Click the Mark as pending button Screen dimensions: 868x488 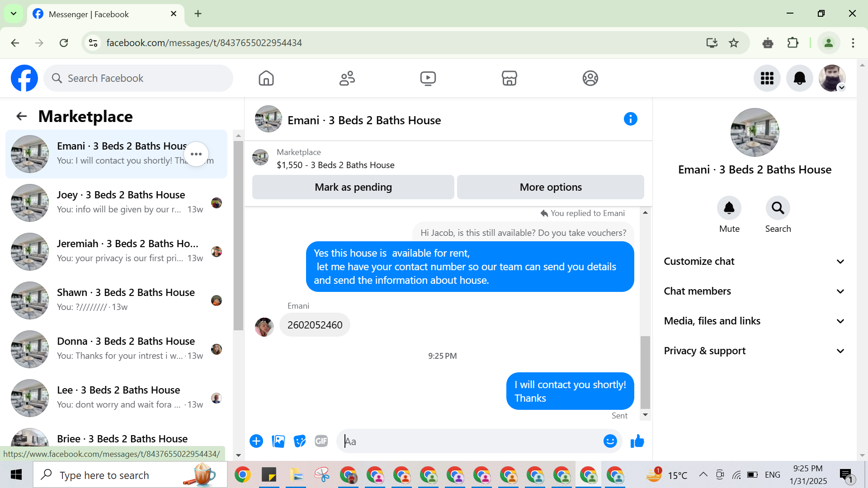point(353,187)
